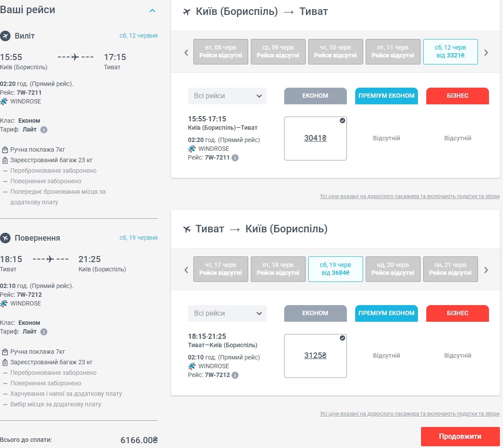
Task: Select the 3125₴ economy fare box
Action: (x=315, y=356)
